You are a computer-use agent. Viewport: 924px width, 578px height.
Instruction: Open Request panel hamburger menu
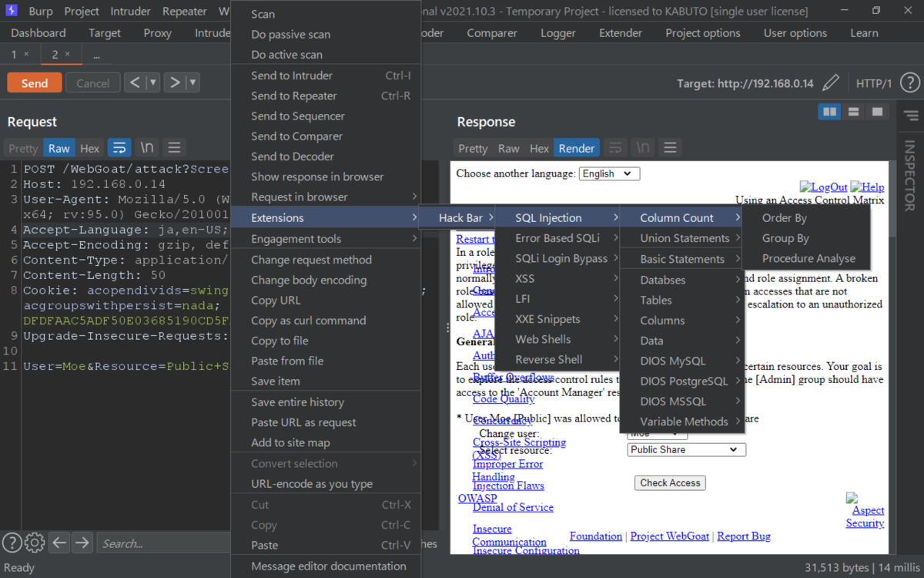[x=175, y=148]
